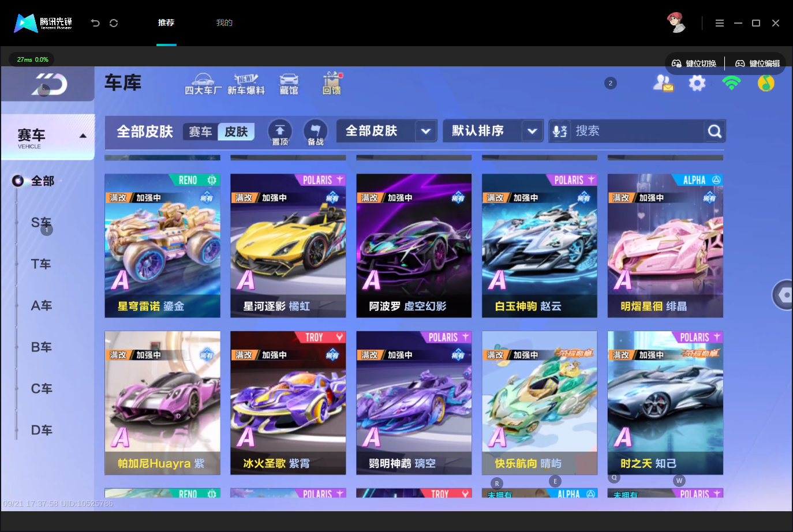Select the 全部 category
The height and width of the screenshot is (532, 793).
pos(42,181)
